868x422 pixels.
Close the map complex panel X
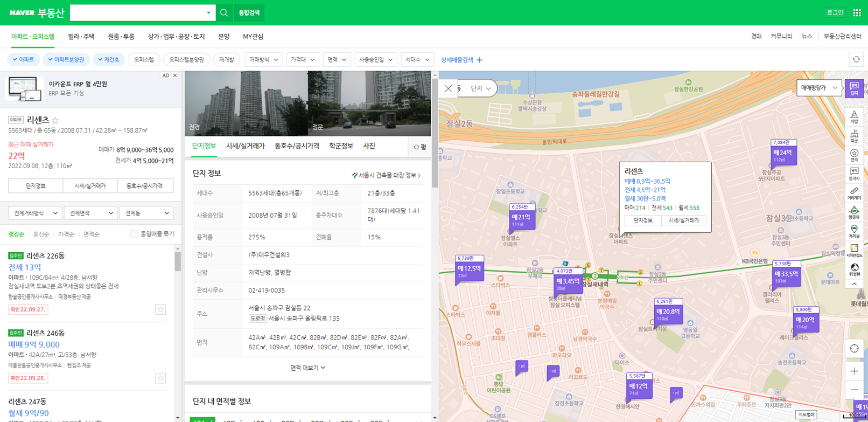(x=448, y=88)
